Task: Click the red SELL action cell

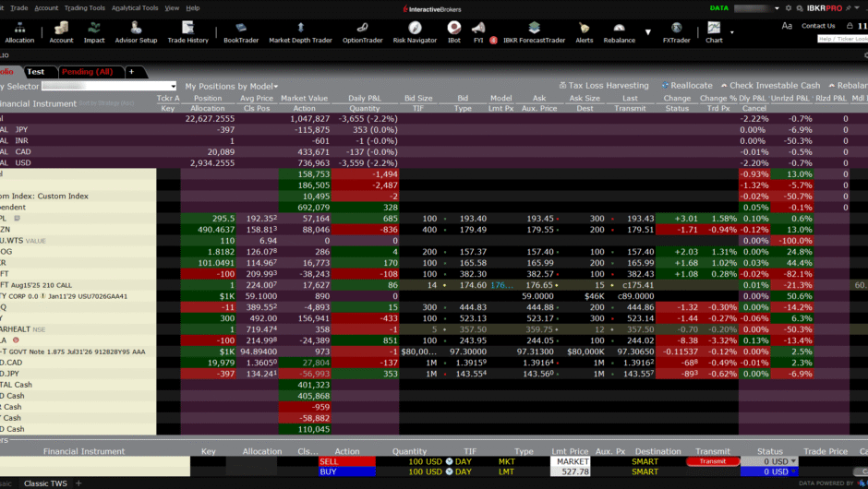Action: coord(346,460)
